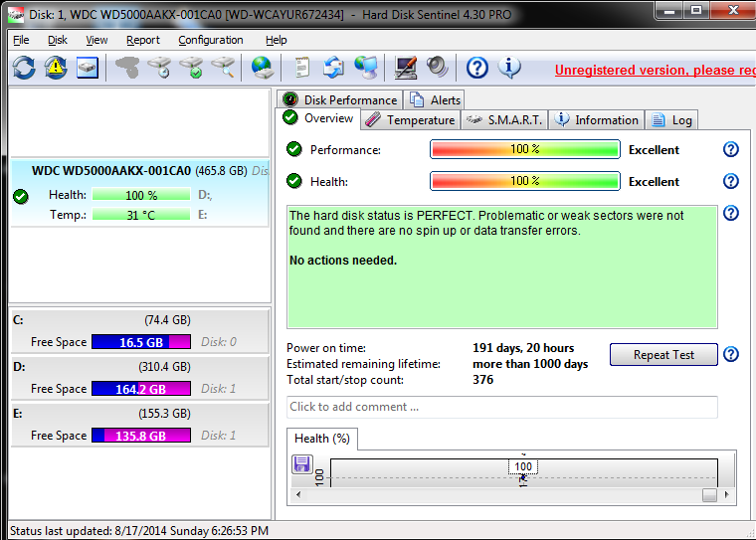Switch to the Temperature tab
The height and width of the screenshot is (540, 756).
click(x=410, y=120)
